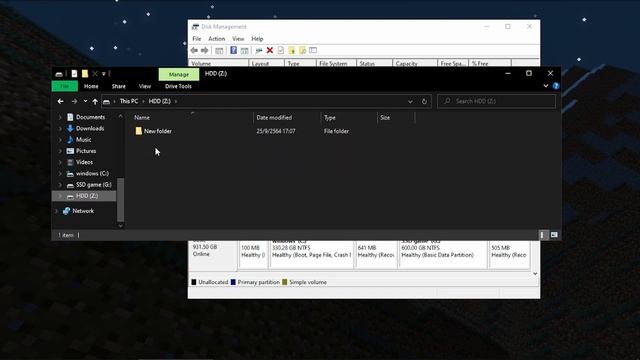Viewport: 640px width, 360px height.
Task: Expand the Pictures tree node
Action: click(x=60, y=151)
